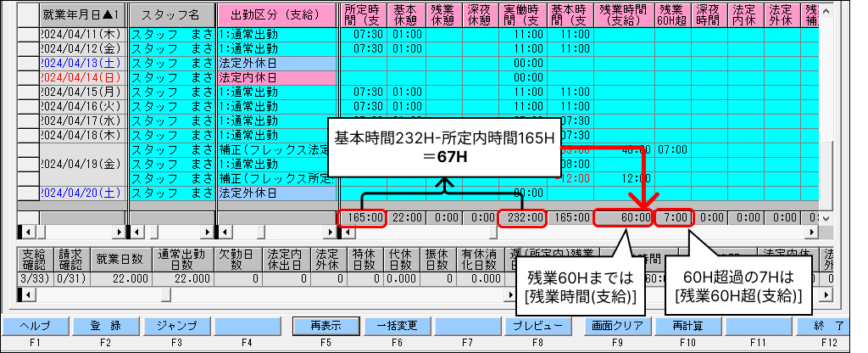The height and width of the screenshot is (353, 868).
Task: Select date cell 2024/04/15(月)
Action: point(83,92)
